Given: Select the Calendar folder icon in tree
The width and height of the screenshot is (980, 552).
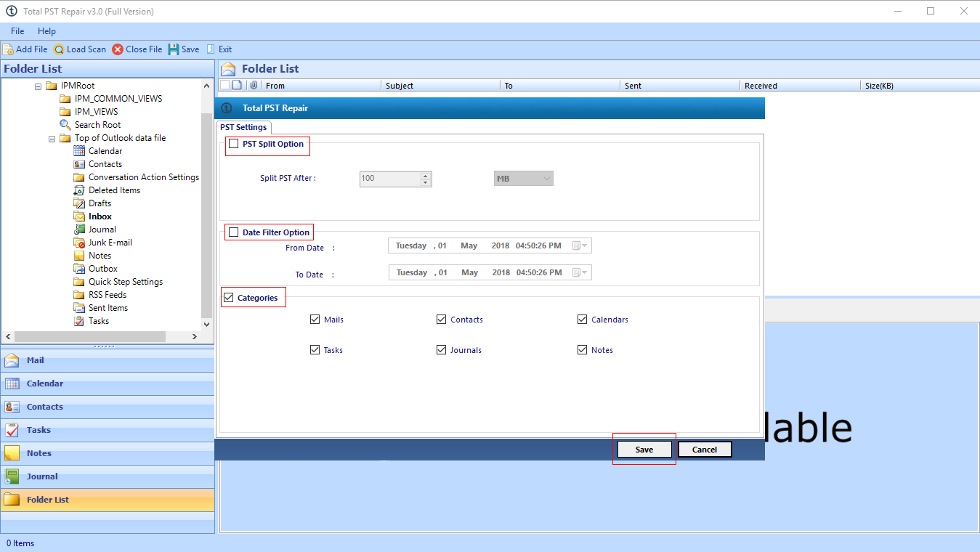Looking at the screenshot, I should click(x=79, y=151).
